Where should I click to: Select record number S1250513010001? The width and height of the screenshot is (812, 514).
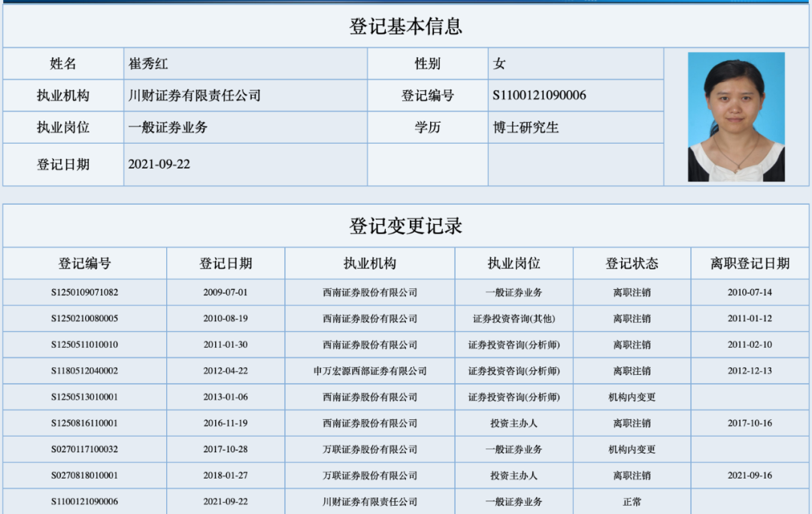point(84,397)
